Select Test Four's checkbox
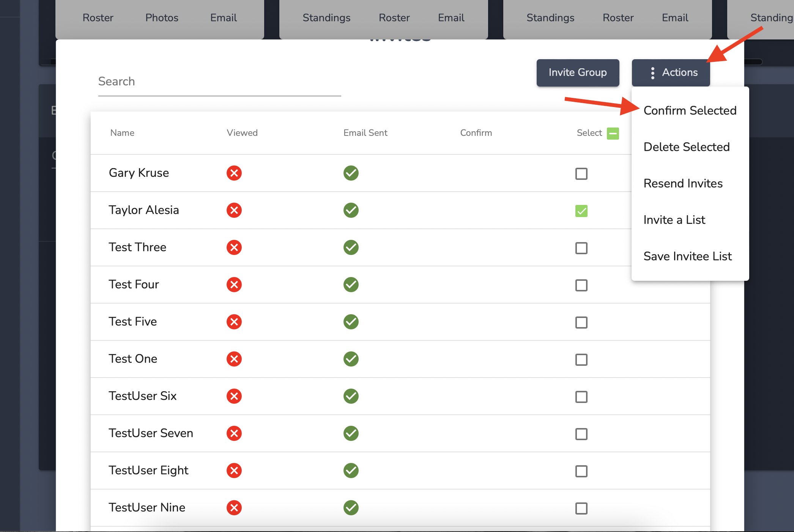 coord(581,285)
